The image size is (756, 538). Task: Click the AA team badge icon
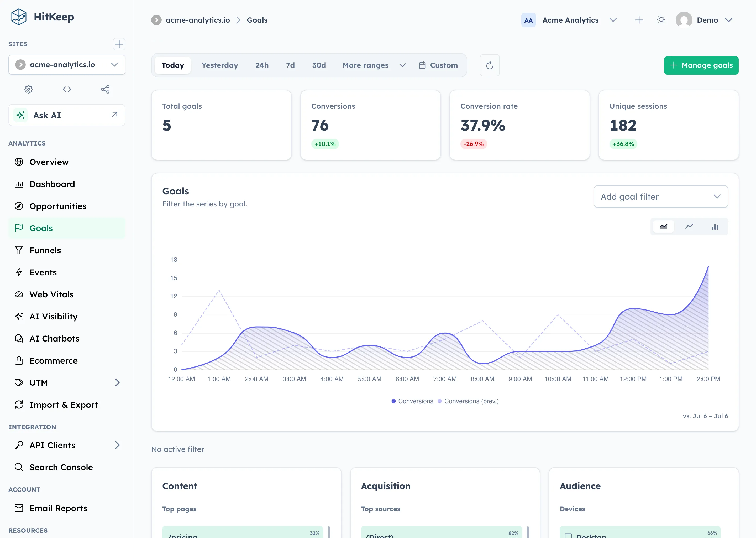(x=528, y=20)
